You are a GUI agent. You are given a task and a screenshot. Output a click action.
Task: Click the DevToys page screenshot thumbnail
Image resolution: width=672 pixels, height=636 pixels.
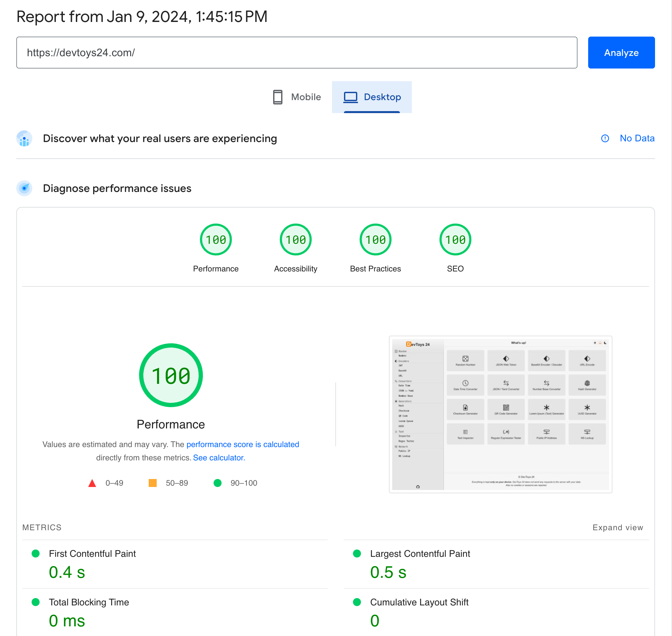[500, 414]
